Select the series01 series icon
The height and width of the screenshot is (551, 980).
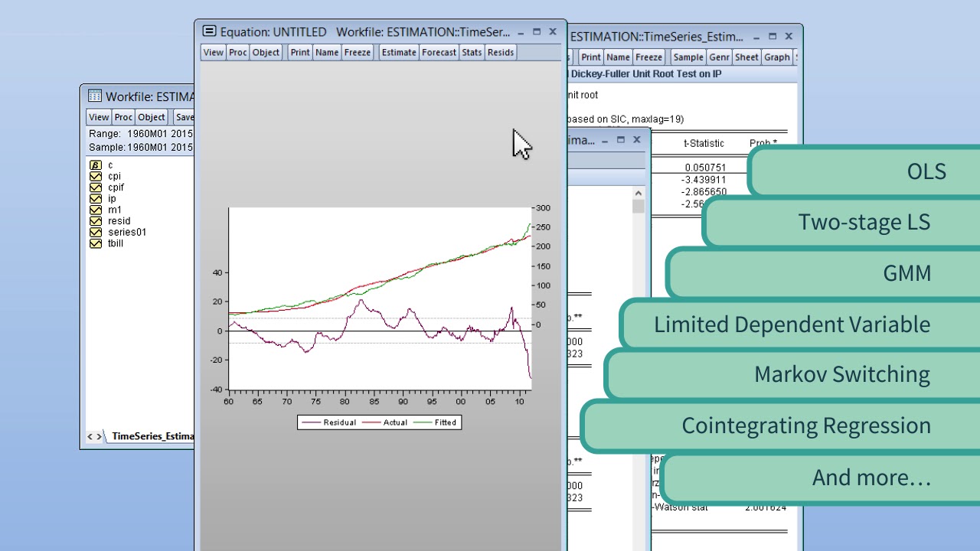pyautogui.click(x=96, y=233)
